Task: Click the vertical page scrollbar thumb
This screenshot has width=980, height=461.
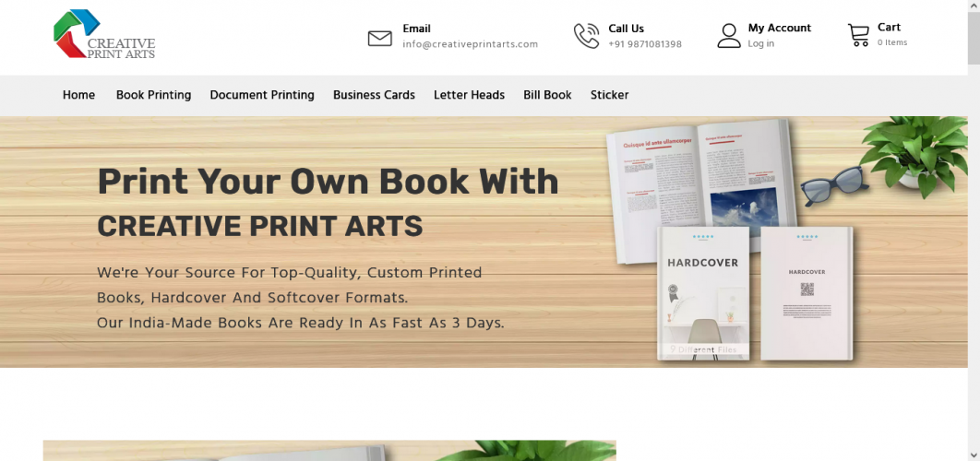Action: pyautogui.click(x=974, y=38)
